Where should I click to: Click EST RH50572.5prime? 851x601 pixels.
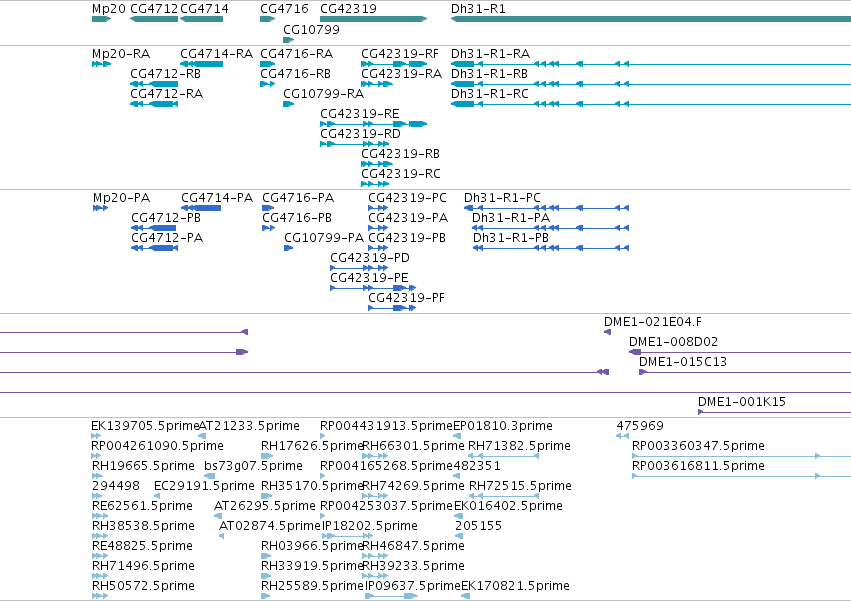click(143, 586)
